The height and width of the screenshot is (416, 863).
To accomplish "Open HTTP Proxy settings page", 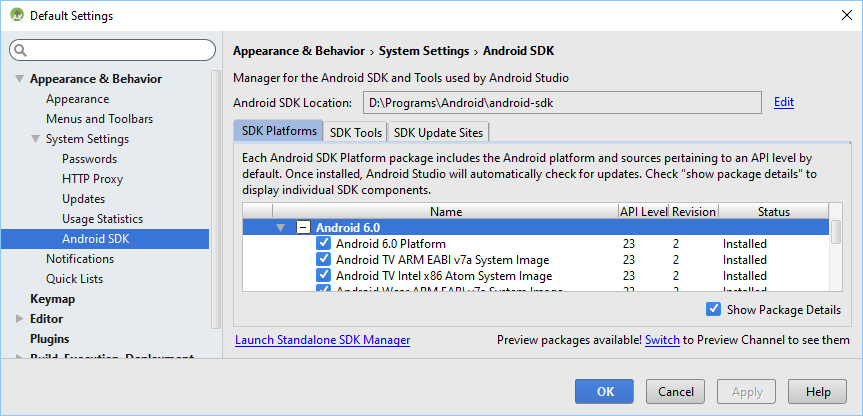I will tap(92, 179).
